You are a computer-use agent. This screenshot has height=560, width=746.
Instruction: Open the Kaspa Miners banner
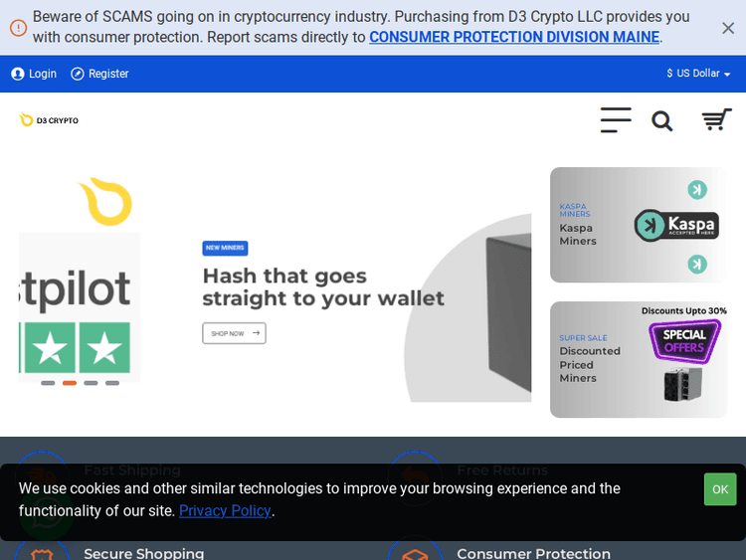[638, 225]
